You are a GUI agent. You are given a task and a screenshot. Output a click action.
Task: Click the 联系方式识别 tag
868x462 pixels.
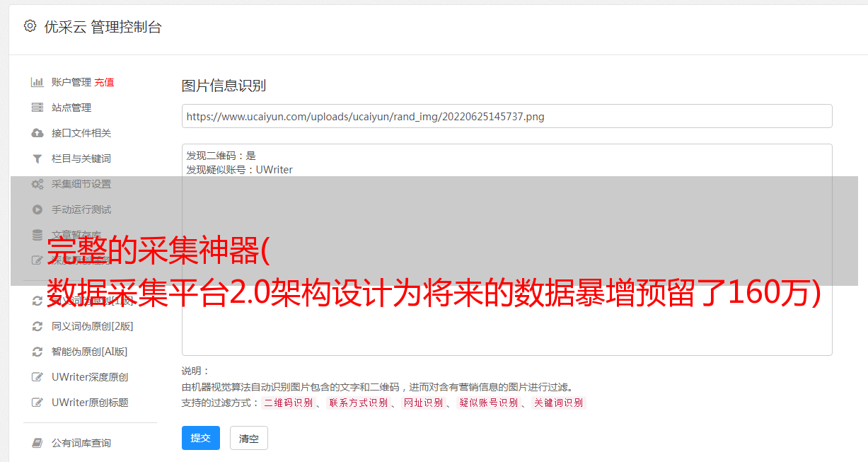pos(359,403)
